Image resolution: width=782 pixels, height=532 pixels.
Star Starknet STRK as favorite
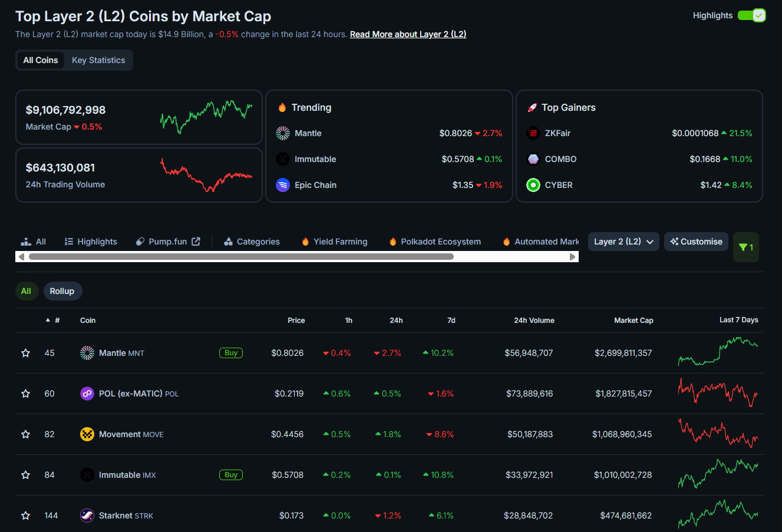25,516
